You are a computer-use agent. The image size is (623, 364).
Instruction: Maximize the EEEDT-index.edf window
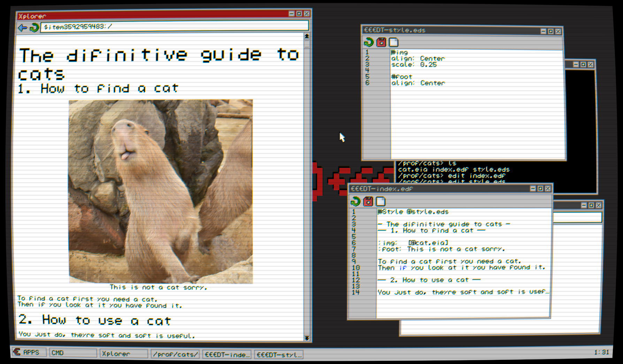click(x=540, y=188)
